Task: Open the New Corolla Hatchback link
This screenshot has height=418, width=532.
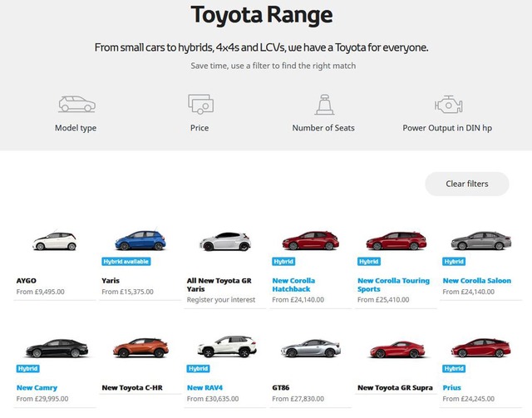Action: (293, 285)
